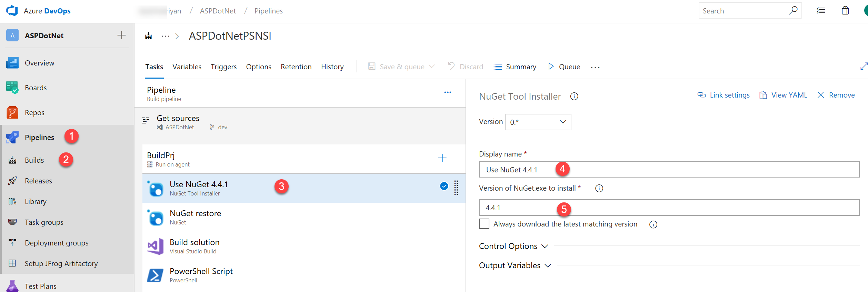Open the toolbar more actions ellipsis
Screen dimensions: 868x292
click(595, 67)
